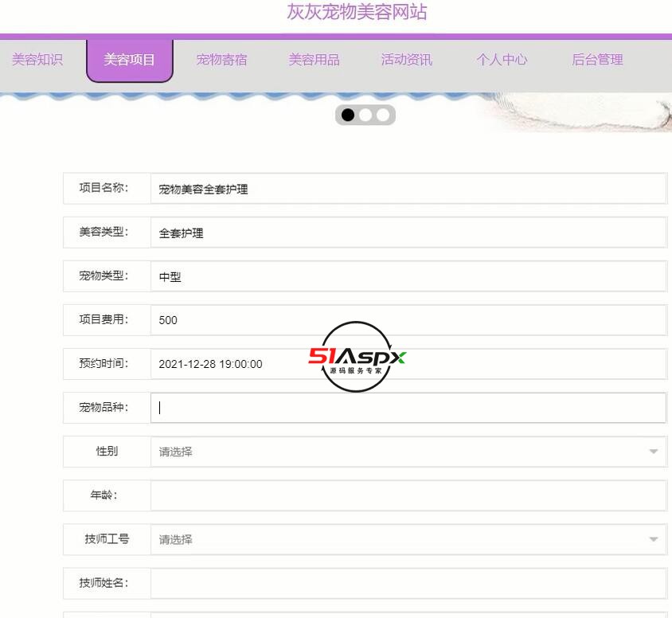672x618 pixels.
Task: Open the 技师工号 dropdown selector
Action: point(408,540)
